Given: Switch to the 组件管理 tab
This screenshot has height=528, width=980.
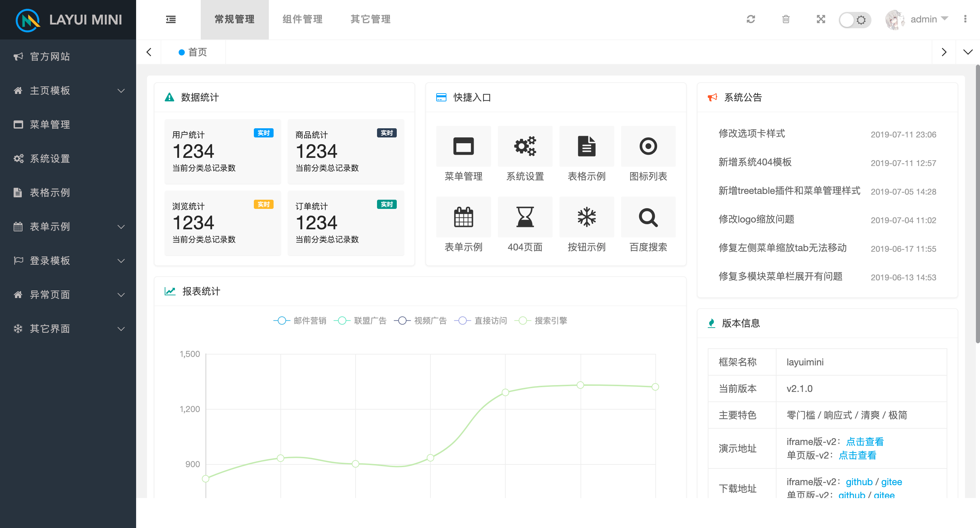Looking at the screenshot, I should coord(302,19).
